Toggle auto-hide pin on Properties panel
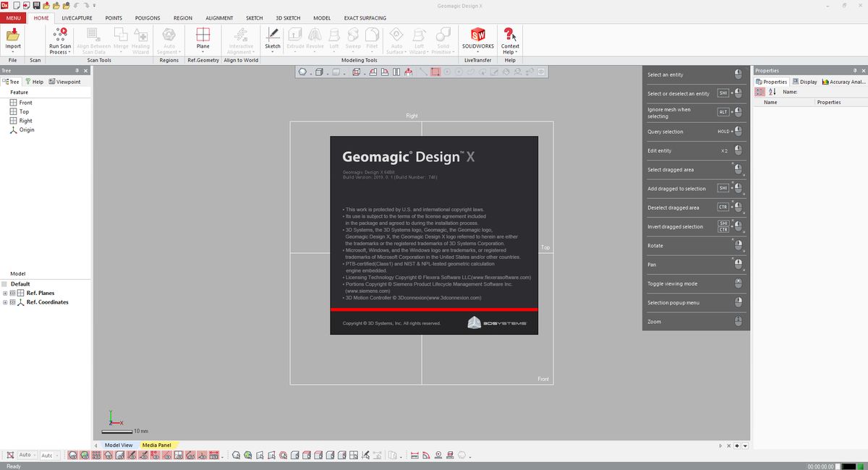The height and width of the screenshot is (470, 868). 854,71
